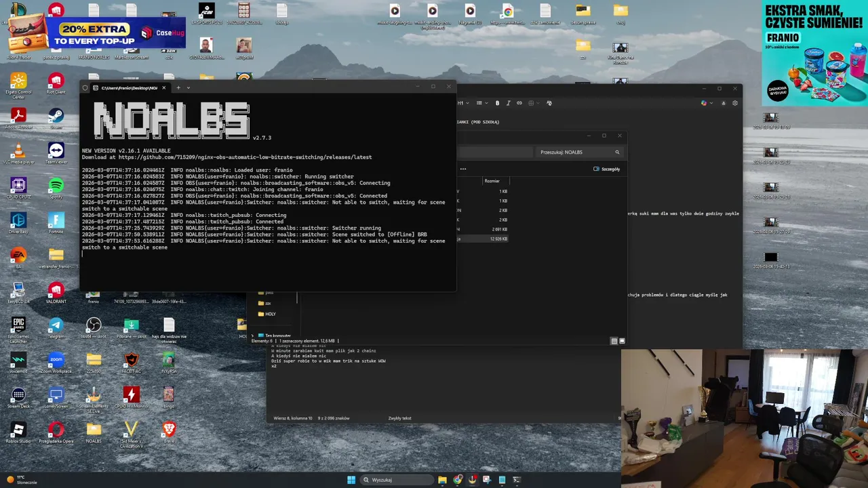Open the terminal new-tab dropdown arrow
Screen dimensions: 868x488
click(189, 87)
